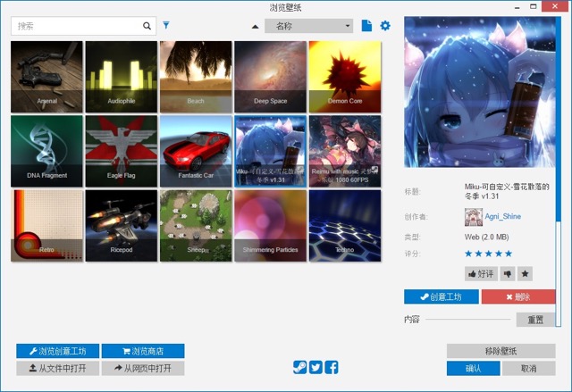Select the Miku v1.31 wallpaper thumbnail
Screen dimensions: 572x392
click(270, 151)
